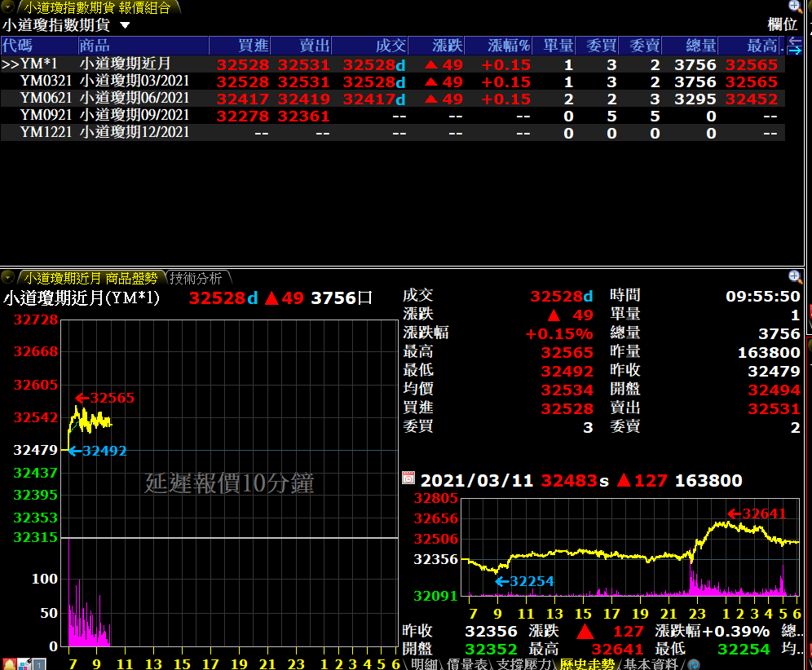Sort by the 漲幅% column header
Image resolution: width=812 pixels, height=670 pixels.
pos(509,46)
